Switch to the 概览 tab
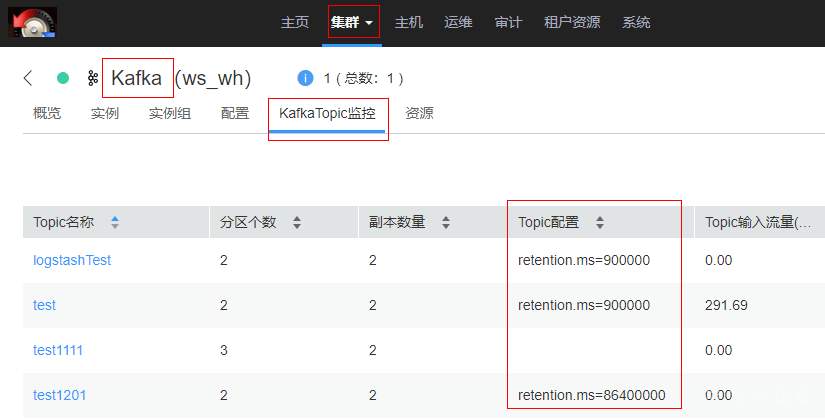The height and width of the screenshot is (420, 825). (47, 113)
